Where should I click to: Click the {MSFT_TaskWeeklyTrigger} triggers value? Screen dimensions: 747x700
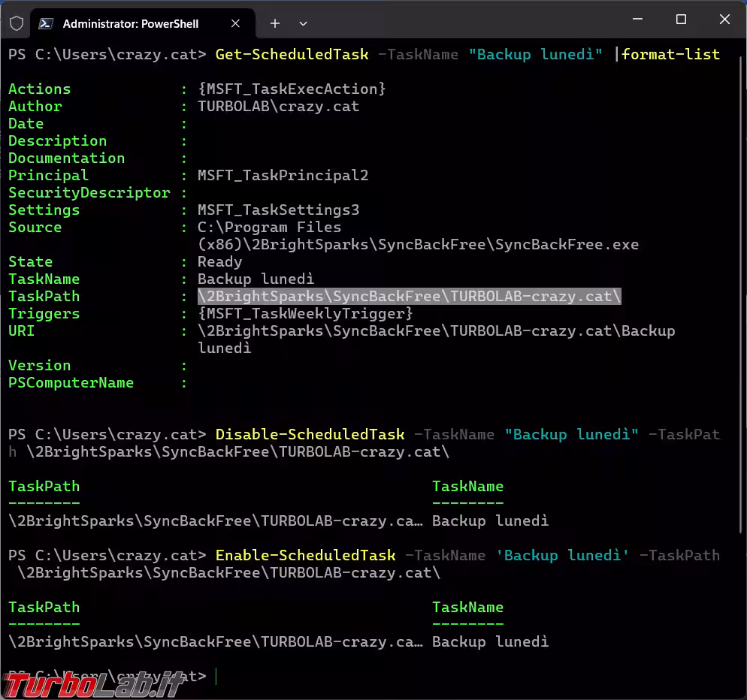tap(305, 314)
